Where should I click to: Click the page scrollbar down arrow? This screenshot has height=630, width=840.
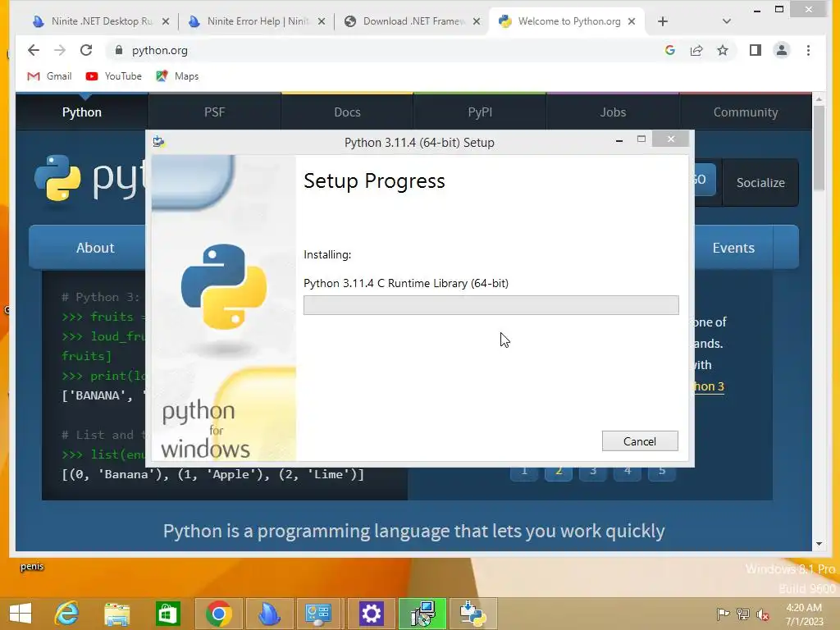[x=819, y=545]
